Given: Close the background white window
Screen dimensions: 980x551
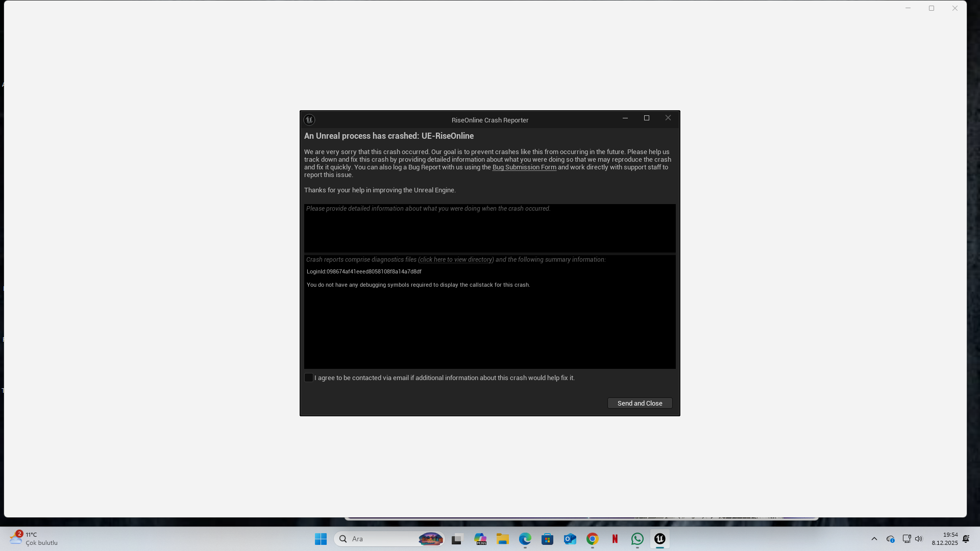Looking at the screenshot, I should pyautogui.click(x=955, y=8).
